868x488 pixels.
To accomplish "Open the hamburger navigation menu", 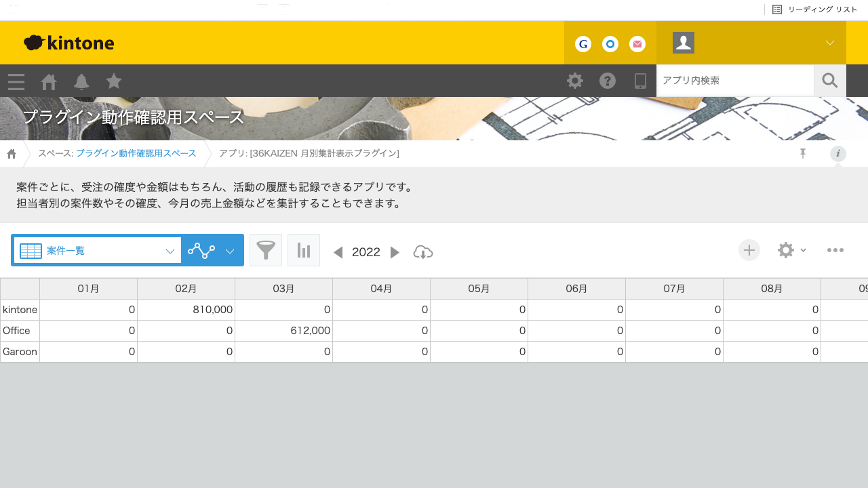I will point(16,81).
